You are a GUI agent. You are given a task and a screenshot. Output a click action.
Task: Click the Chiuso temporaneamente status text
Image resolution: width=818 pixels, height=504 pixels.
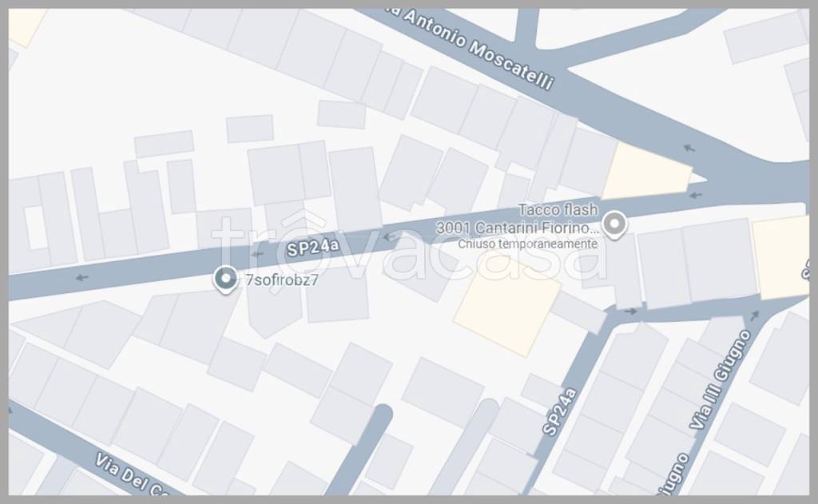tap(527, 244)
